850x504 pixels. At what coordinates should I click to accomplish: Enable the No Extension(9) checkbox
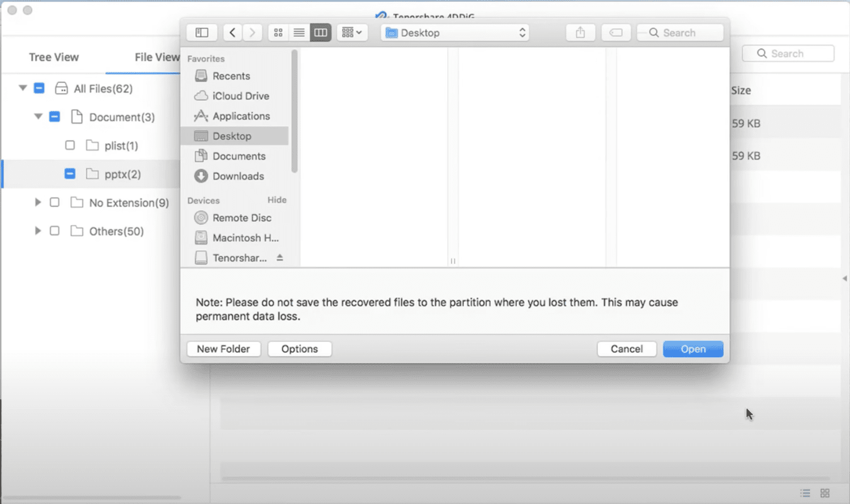[54, 202]
